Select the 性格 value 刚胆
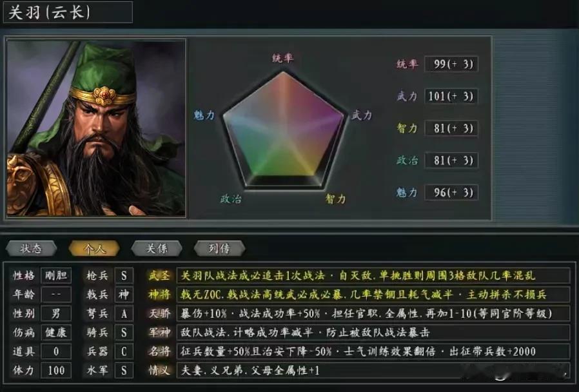The width and height of the screenshot is (579, 392). point(56,276)
